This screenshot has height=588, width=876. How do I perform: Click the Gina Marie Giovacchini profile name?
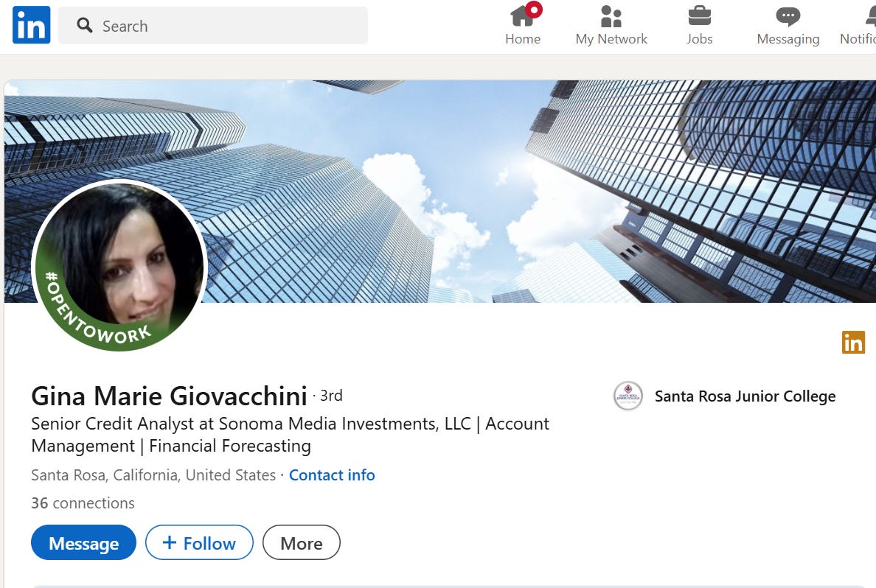click(170, 396)
